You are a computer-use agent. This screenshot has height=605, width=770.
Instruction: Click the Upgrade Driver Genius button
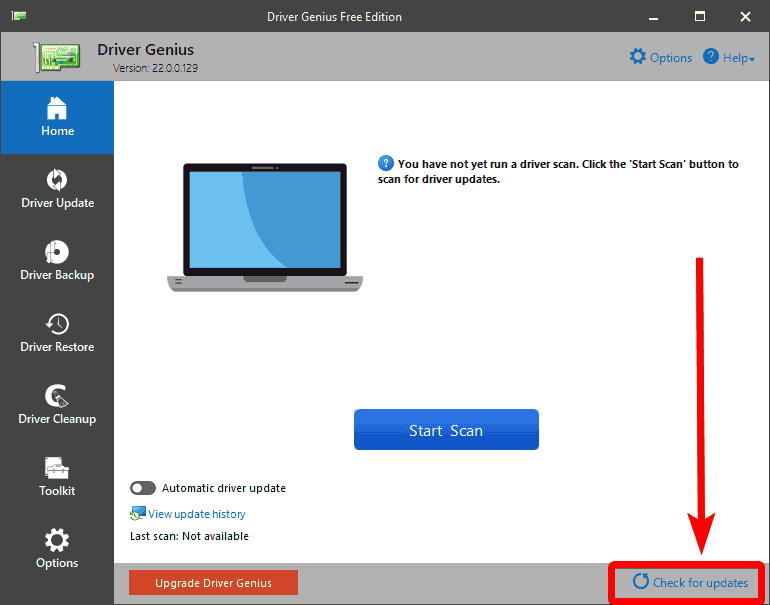tap(213, 583)
